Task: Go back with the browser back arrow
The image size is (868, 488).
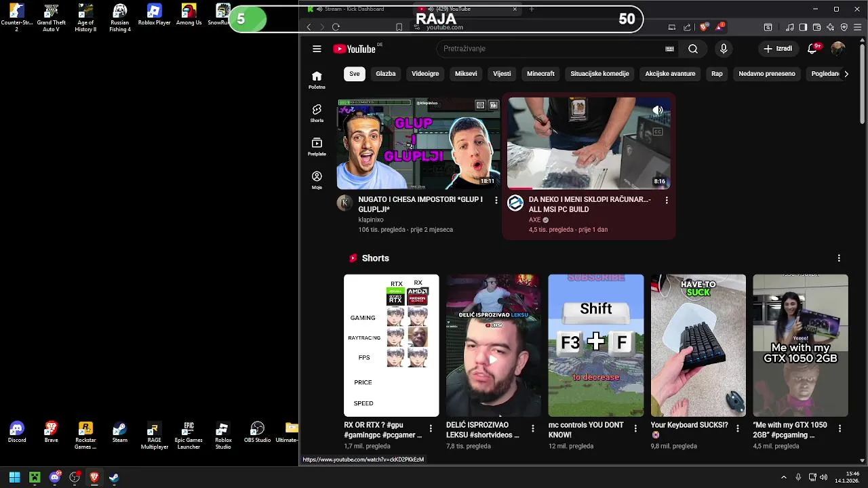Action: click(309, 27)
